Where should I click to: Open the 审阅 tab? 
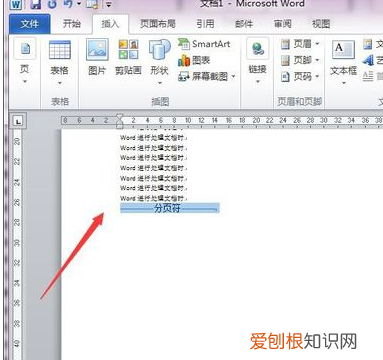pos(282,24)
